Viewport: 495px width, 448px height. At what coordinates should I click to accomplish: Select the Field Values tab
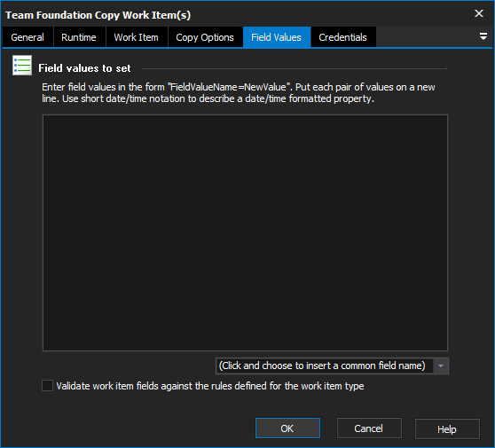pyautogui.click(x=277, y=37)
